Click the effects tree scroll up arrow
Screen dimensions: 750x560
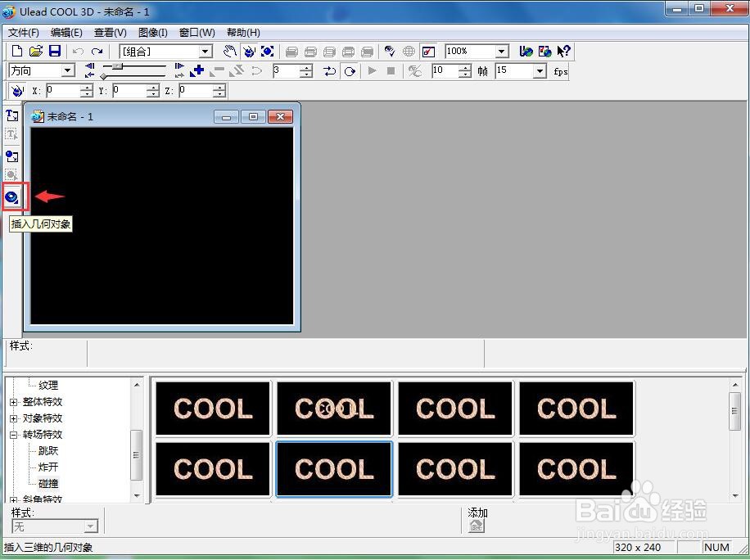(137, 384)
